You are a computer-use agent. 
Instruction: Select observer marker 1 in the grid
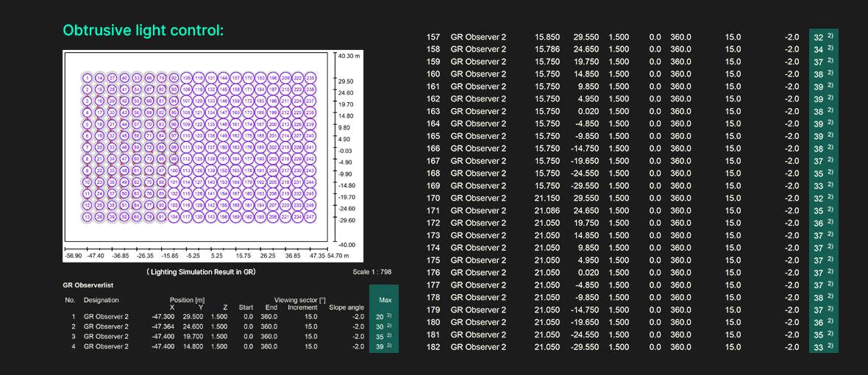click(88, 77)
